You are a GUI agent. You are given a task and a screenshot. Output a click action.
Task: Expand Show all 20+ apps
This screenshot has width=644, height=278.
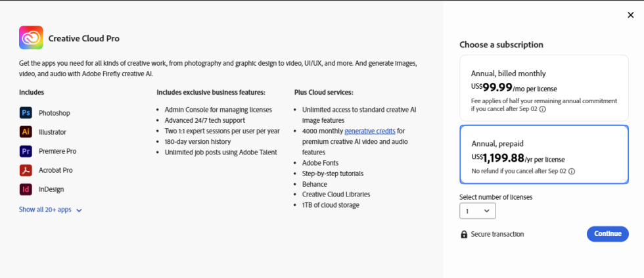[x=45, y=210]
